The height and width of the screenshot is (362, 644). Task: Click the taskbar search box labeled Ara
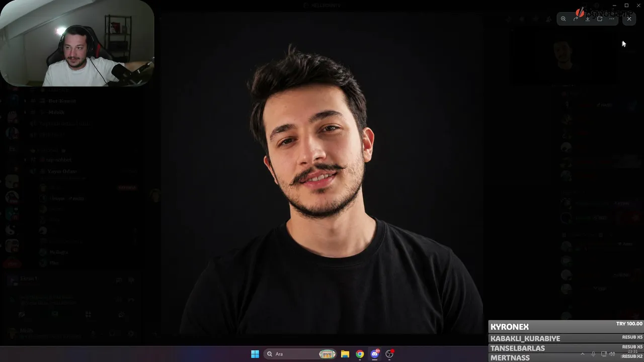pyautogui.click(x=300, y=354)
